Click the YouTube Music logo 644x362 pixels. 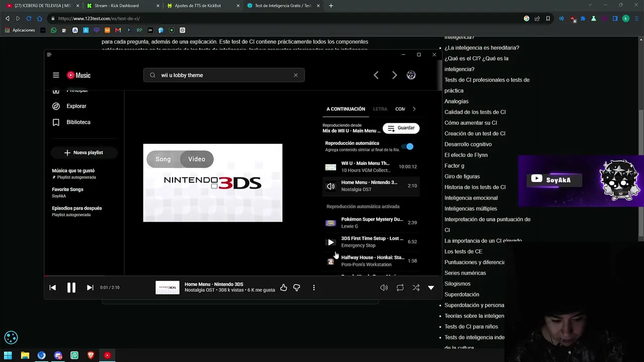tap(78, 75)
